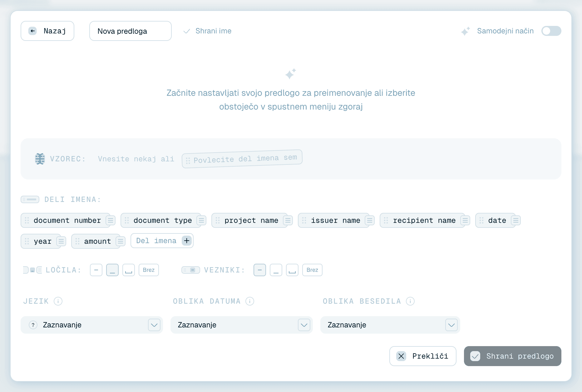Select underscore connector under VEZNIKI
Screen dimensions: 582x392
pos(276,270)
